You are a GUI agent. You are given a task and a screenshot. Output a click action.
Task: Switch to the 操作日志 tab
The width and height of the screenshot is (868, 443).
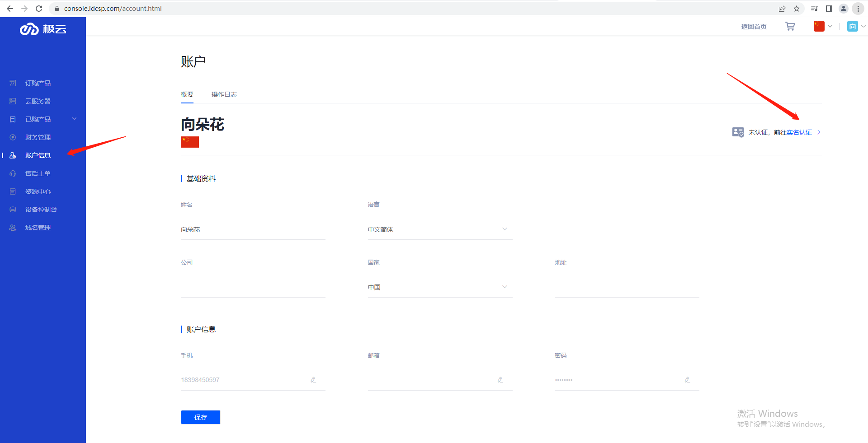224,94
